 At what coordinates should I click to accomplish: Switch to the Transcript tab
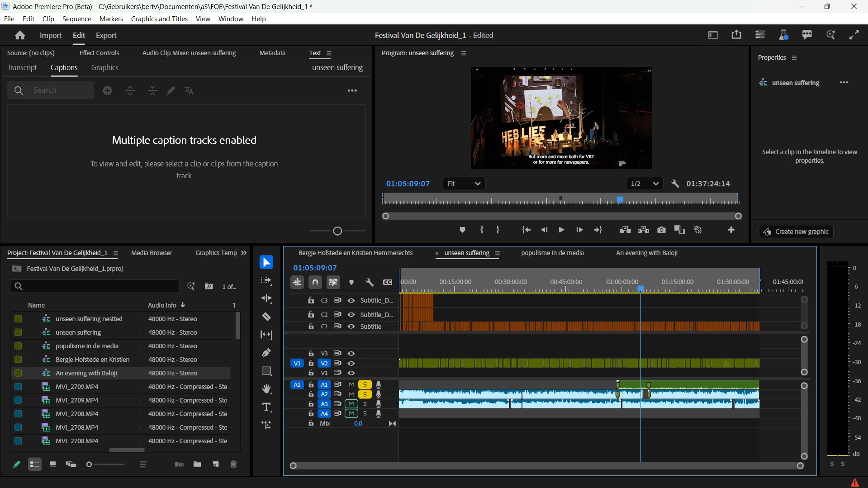[x=22, y=67]
